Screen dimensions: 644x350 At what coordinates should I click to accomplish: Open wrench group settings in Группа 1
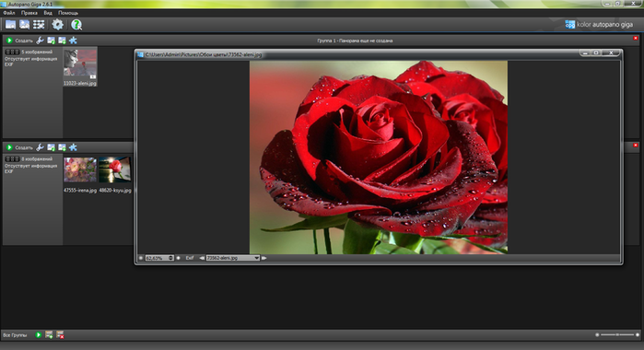pos(40,41)
